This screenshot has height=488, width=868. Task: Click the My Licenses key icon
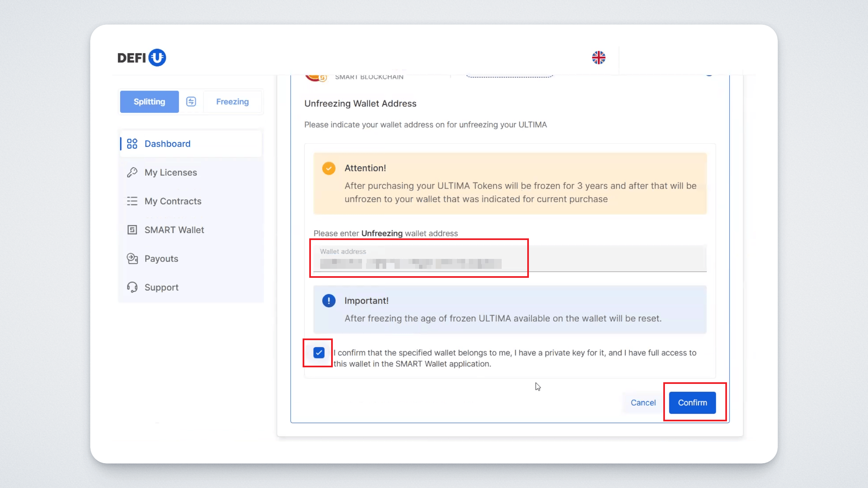132,172
